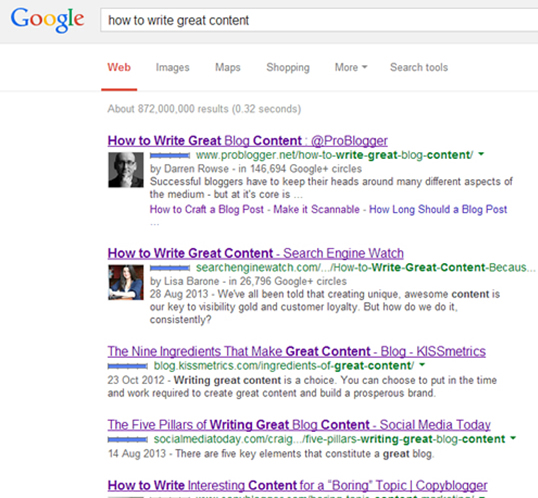Click the Google logo
538x498 pixels.
[47, 20]
